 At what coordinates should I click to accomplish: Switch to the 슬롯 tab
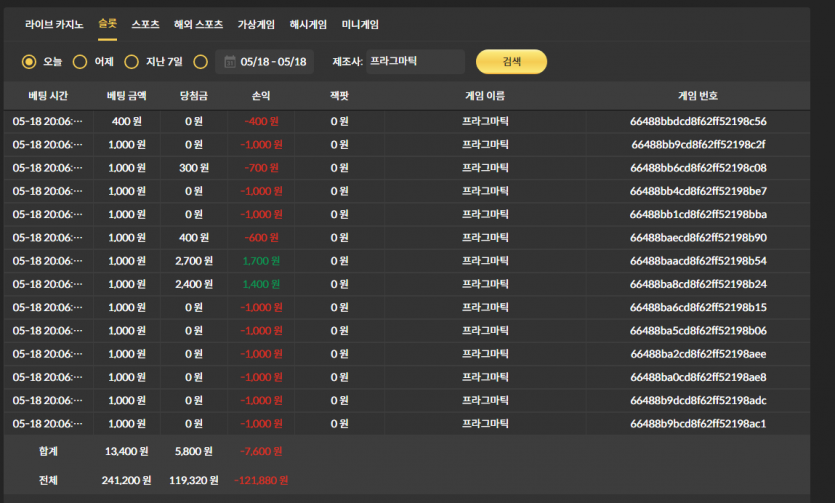107,24
